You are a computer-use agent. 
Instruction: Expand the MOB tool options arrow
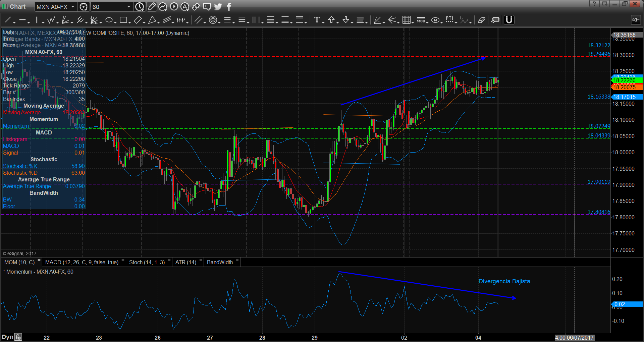pos(427,22)
